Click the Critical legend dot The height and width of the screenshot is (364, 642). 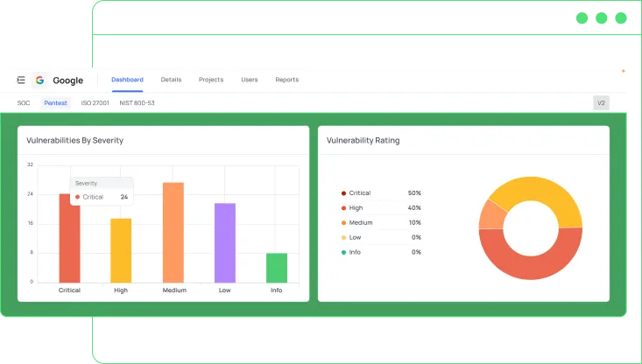tap(342, 193)
